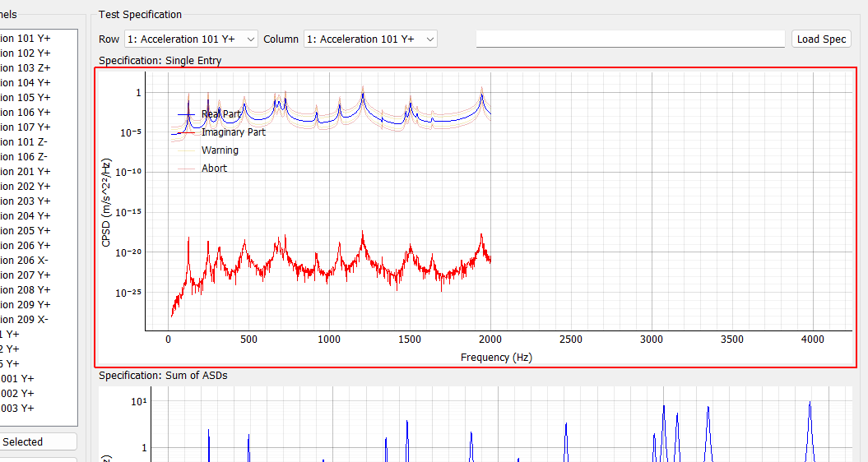
Task: Select the channel row ending 106 Y+
Action: coord(38,113)
